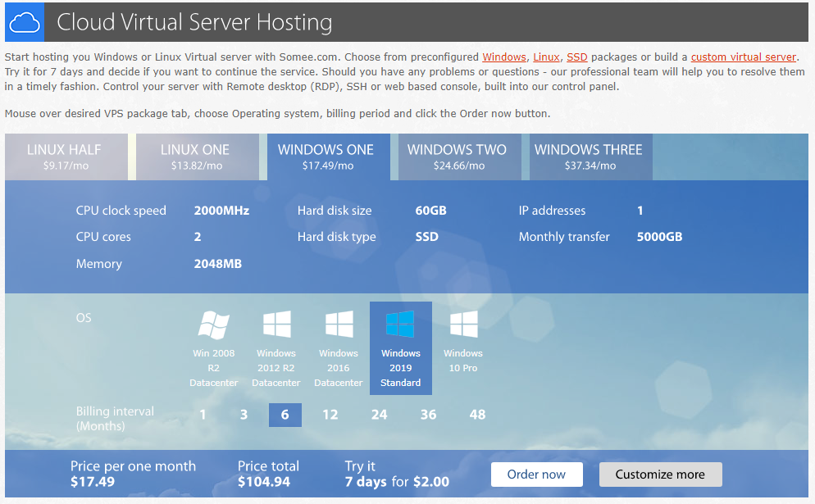The height and width of the screenshot is (504, 815).
Task: Click the 2048MB memory value
Action: pos(218,264)
